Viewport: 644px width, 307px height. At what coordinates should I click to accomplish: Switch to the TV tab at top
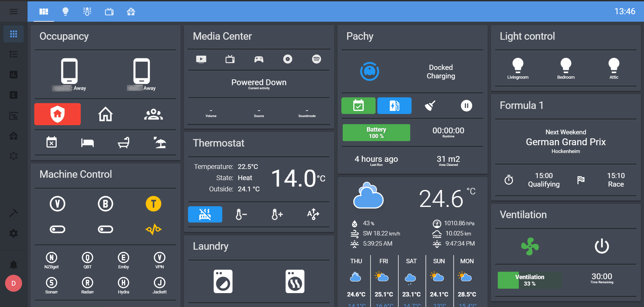[109, 11]
